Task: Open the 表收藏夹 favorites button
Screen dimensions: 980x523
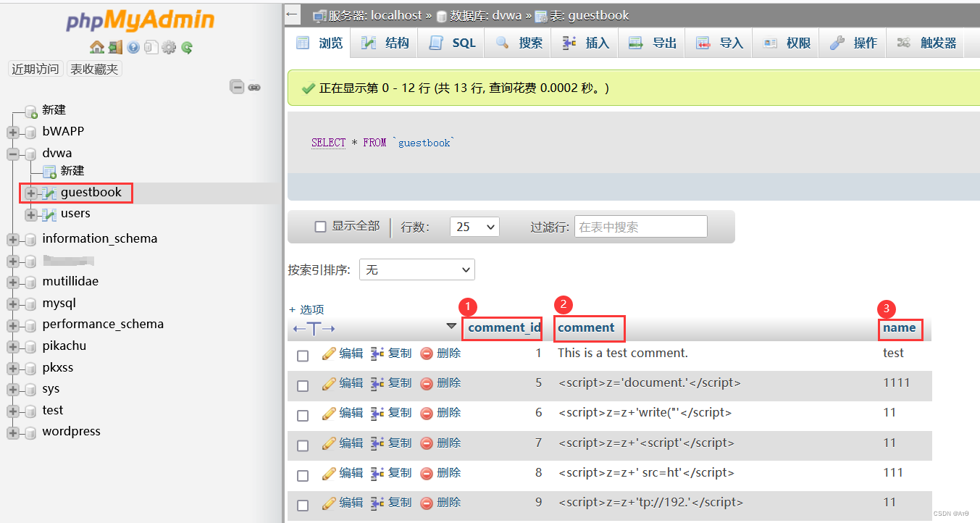Action: click(94, 69)
